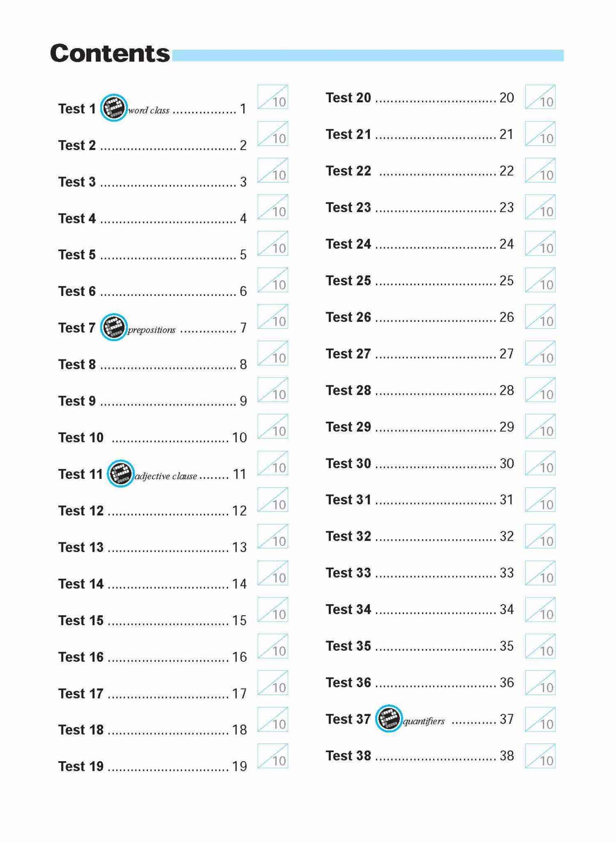Image resolution: width=616 pixels, height=843 pixels.
Task: Go to the Test 24 entry
Action: pyautogui.click(x=348, y=244)
